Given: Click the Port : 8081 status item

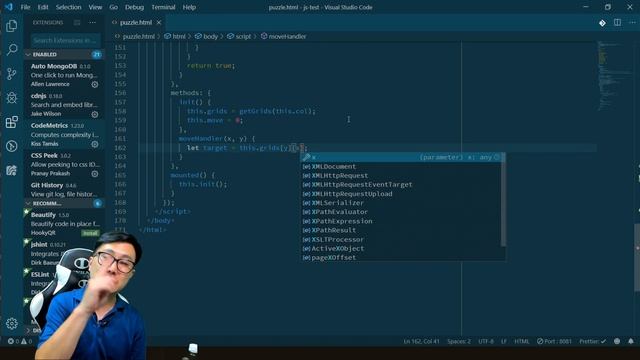Looking at the screenshot, I should click(554, 341).
